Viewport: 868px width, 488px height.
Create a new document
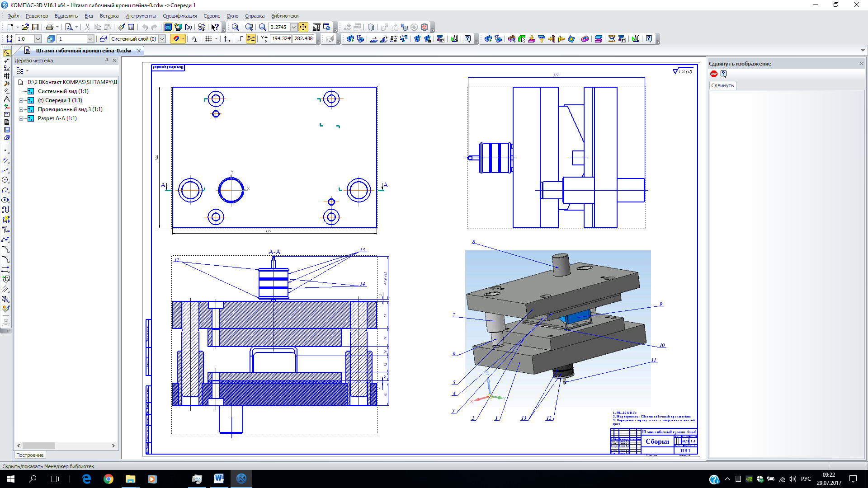coord(10,27)
